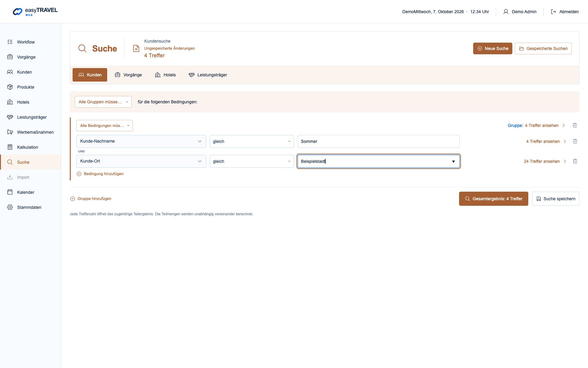This screenshot has width=588, height=368.
Task: Open Stammdaten settings in the sidebar
Action: [x=31, y=207]
